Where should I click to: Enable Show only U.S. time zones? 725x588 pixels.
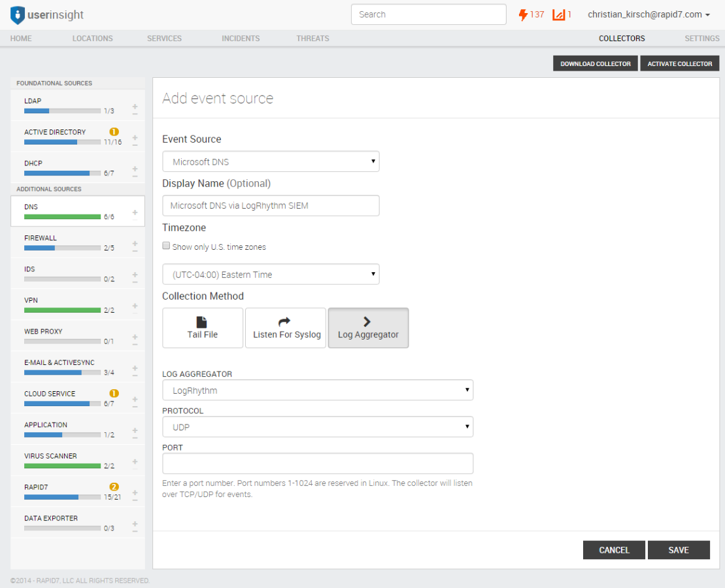point(166,246)
